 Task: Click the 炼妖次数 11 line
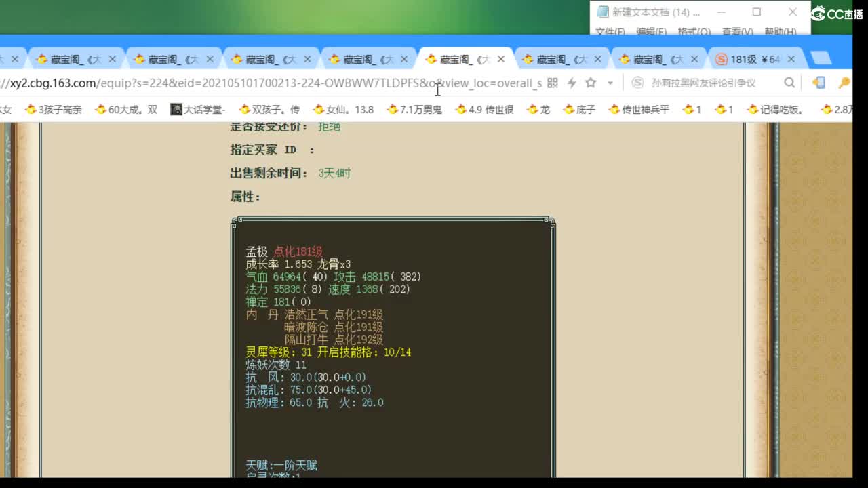[x=276, y=365]
